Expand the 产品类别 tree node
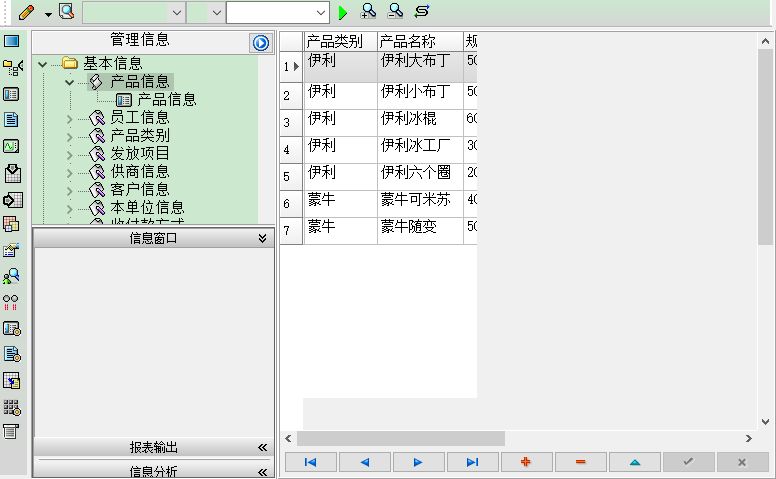 click(x=70, y=137)
